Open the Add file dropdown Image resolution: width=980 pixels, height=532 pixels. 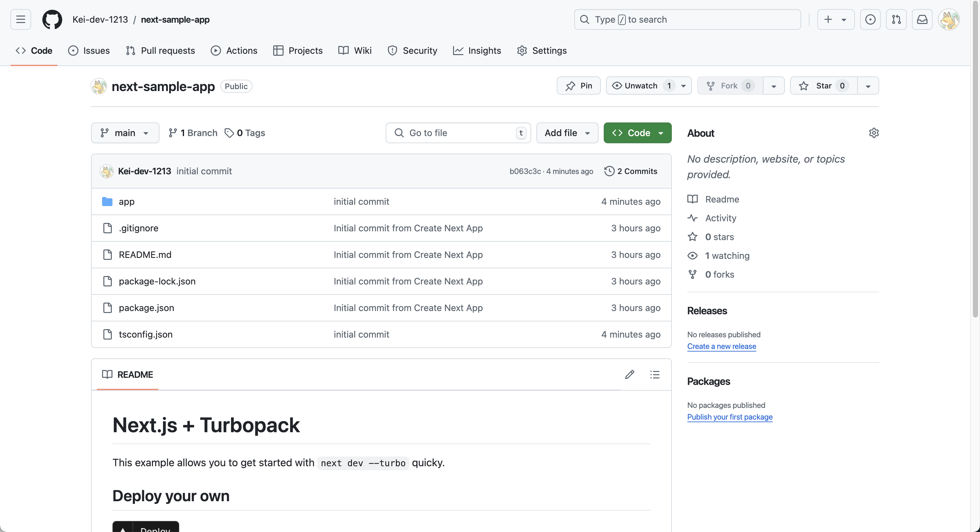pyautogui.click(x=567, y=133)
